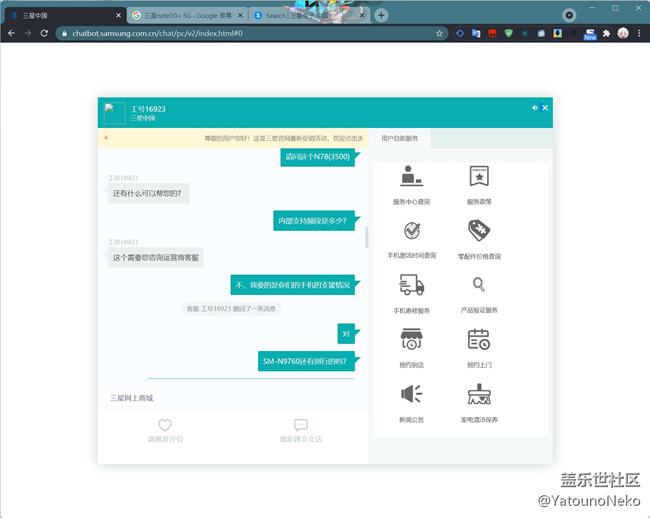Open the translate extension icon

pyautogui.click(x=476, y=33)
